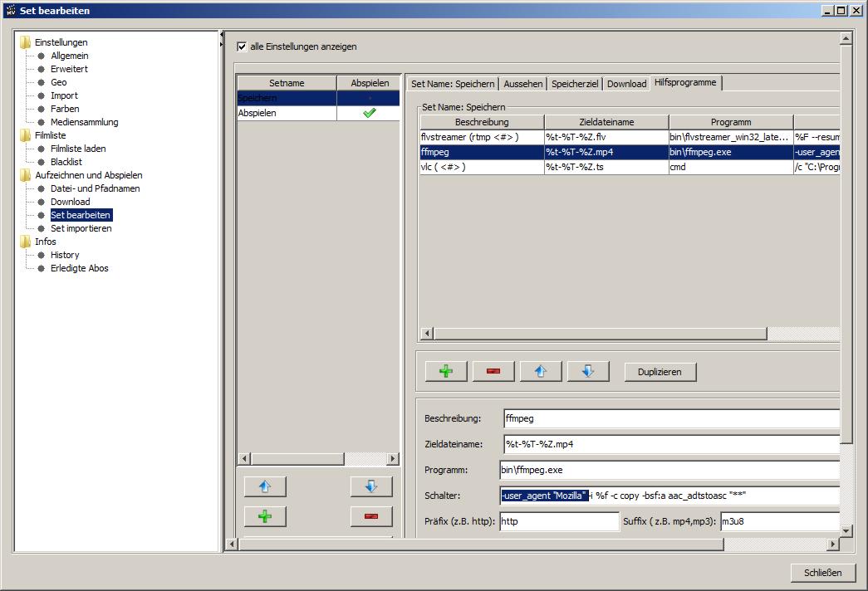Viewport: 868px width, 591px height.
Task: Move the selected program up with the arrow
Action: 541,371
